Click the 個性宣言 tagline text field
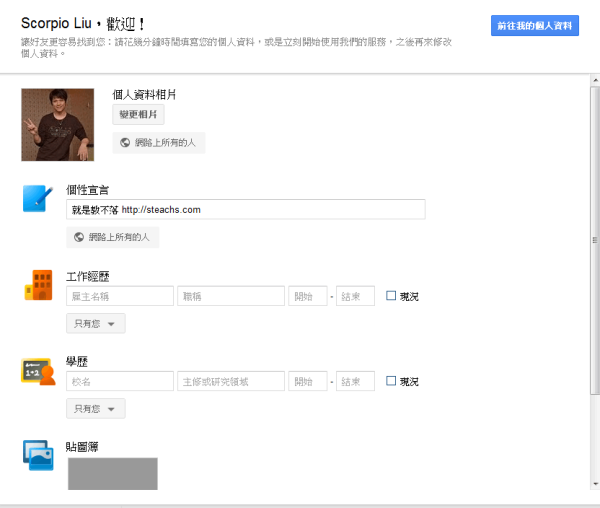Viewport: 600px width, 508px height. (246, 209)
